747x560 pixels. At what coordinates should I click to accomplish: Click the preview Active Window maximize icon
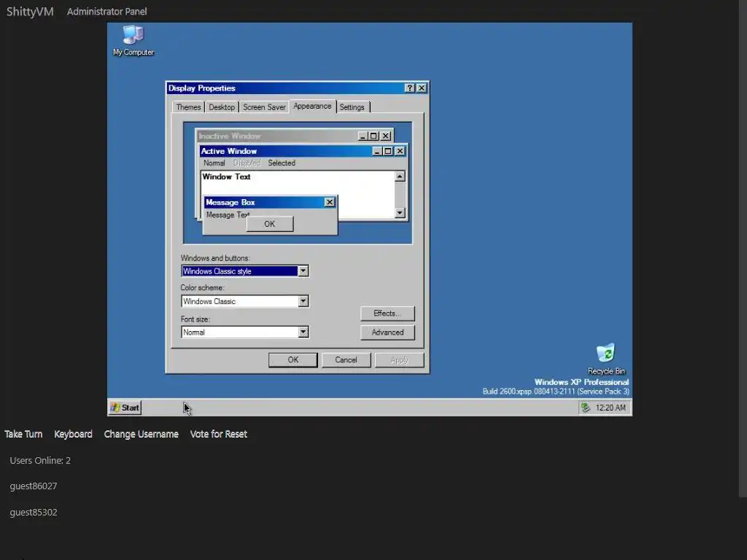pos(388,151)
